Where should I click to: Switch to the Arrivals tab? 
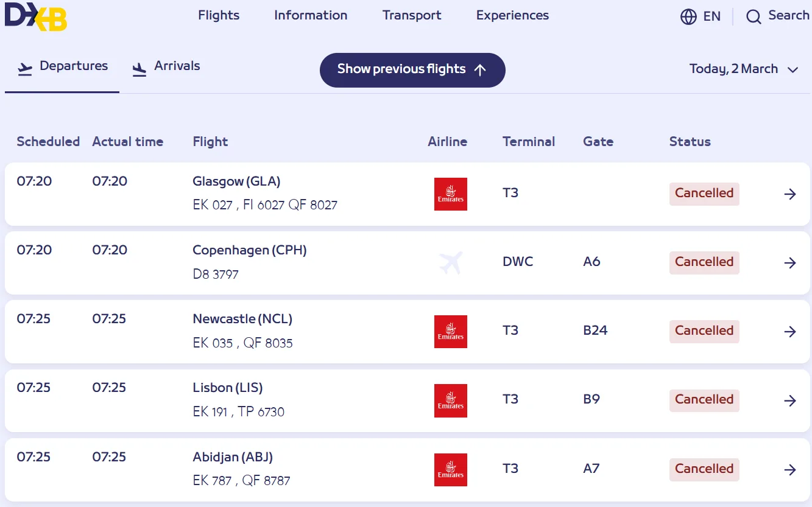pos(166,66)
